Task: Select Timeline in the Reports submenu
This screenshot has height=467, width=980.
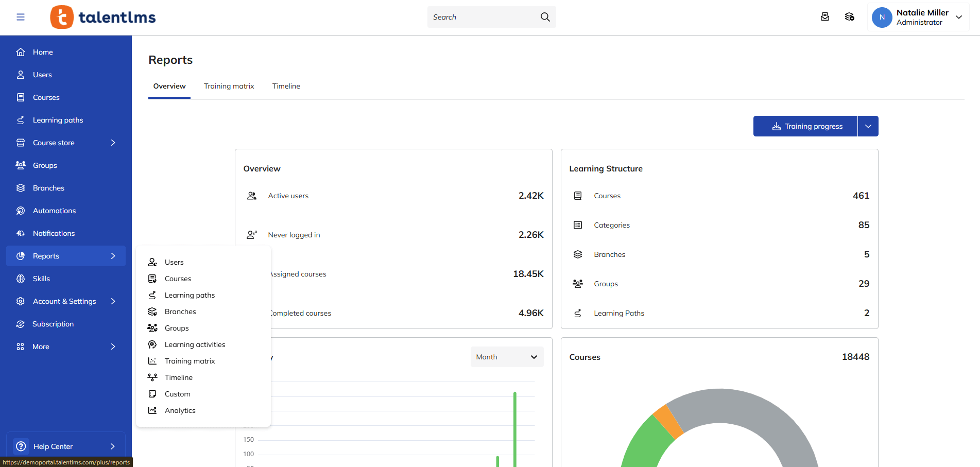Action: point(178,377)
